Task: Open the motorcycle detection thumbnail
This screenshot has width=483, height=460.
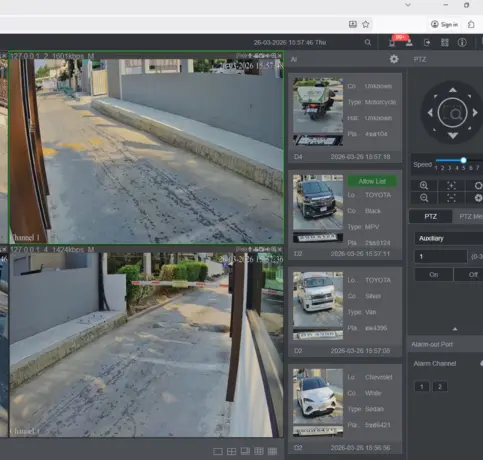Action: coord(318,105)
